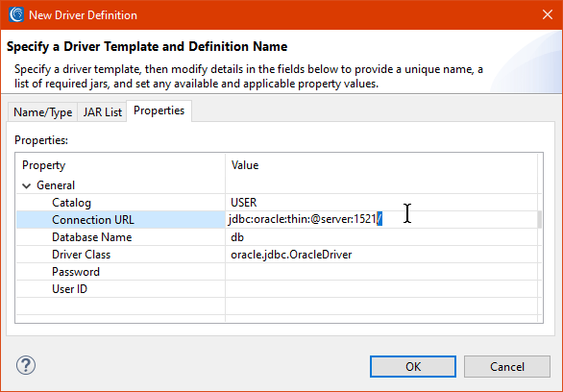Switch to the JAR List tab
The width and height of the screenshot is (563, 392).
click(x=103, y=112)
